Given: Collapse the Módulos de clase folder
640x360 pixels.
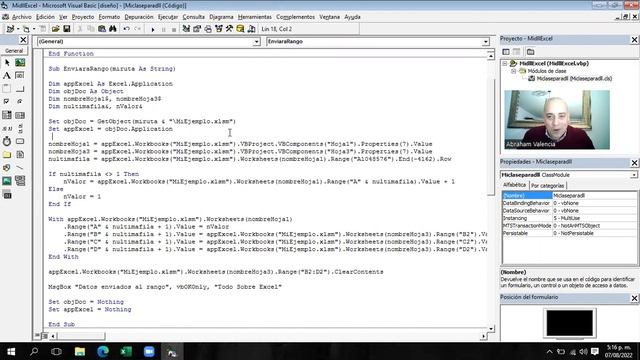Looking at the screenshot, I should click(514, 71).
